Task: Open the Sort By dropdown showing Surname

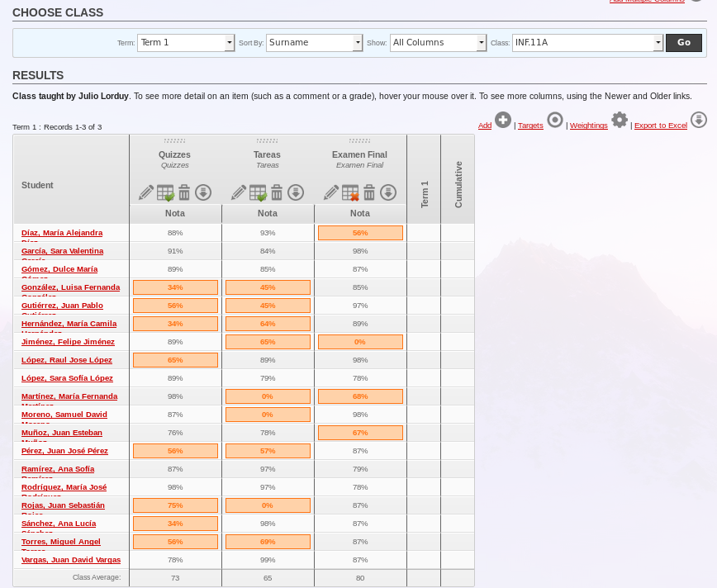Action: coord(315,43)
